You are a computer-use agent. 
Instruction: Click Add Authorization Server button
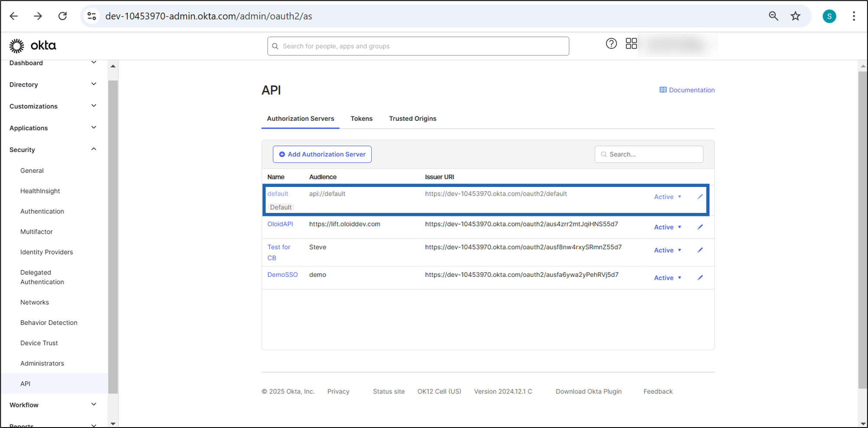(322, 154)
